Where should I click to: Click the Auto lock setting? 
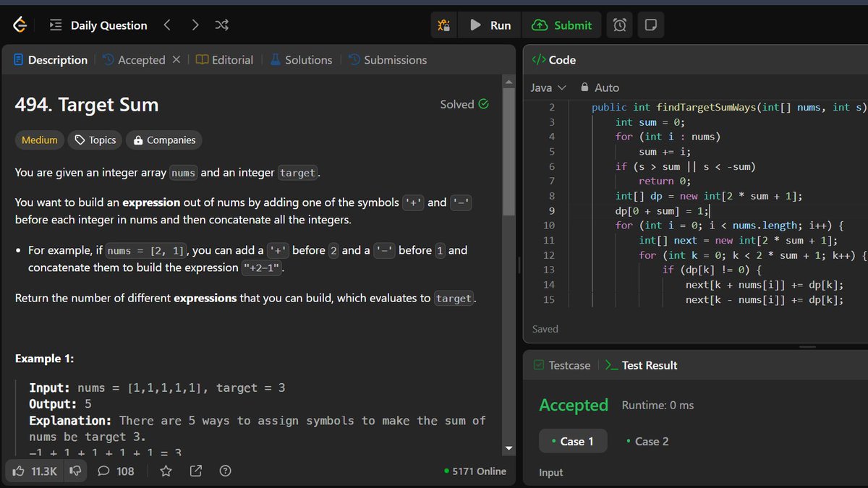point(600,87)
